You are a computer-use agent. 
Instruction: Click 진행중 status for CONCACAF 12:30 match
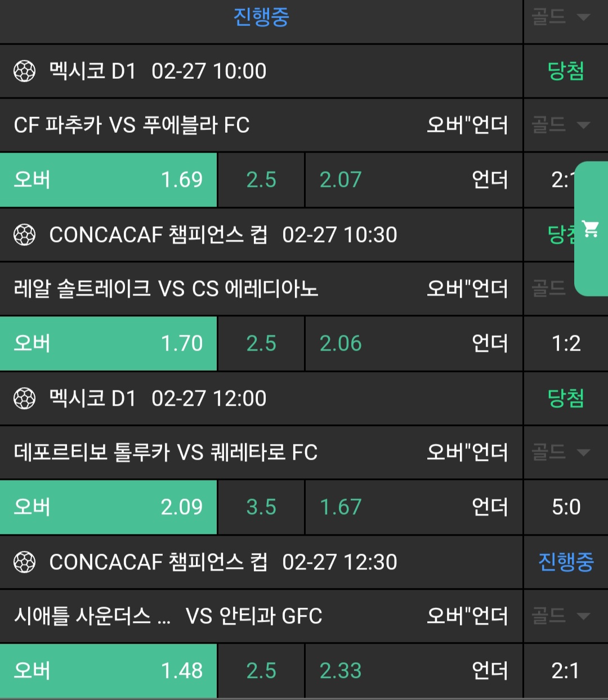pos(565,562)
